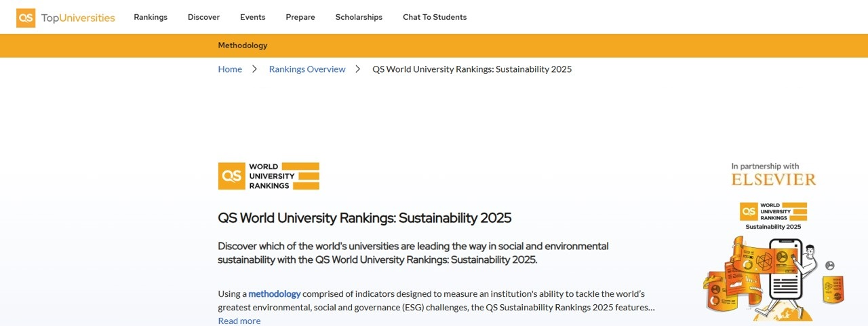Go to the Scholarships section
This screenshot has height=326, width=868.
point(359,17)
